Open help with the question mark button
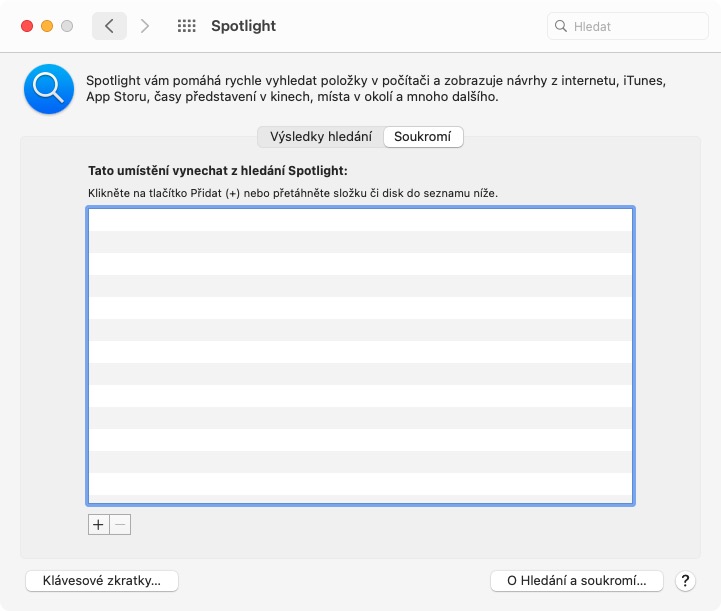The height and width of the screenshot is (611, 721). [x=686, y=580]
